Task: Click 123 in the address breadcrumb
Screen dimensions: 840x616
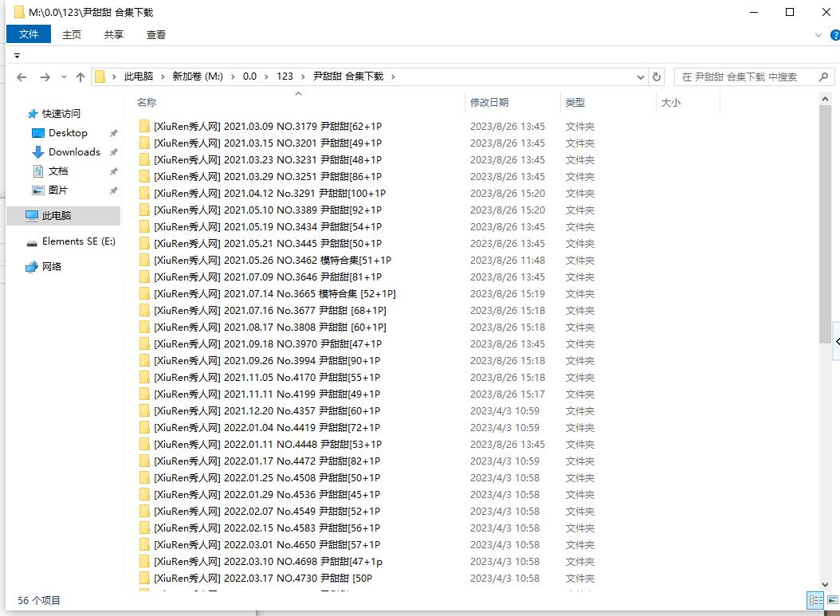Action: click(285, 77)
